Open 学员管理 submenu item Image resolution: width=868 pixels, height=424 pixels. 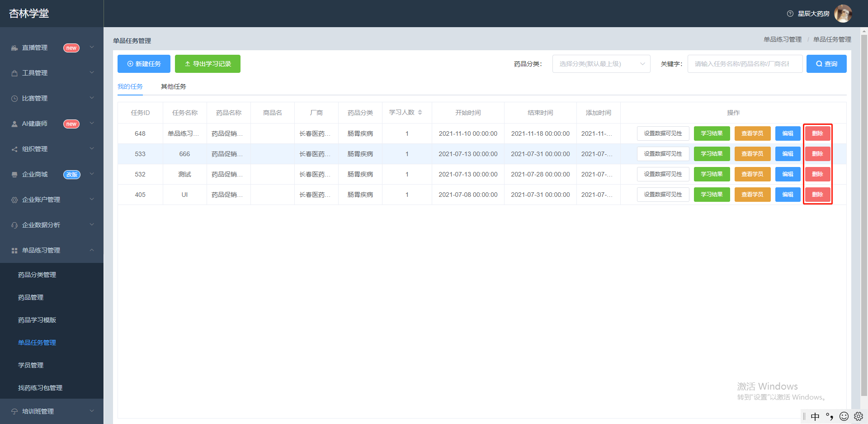[31, 365]
